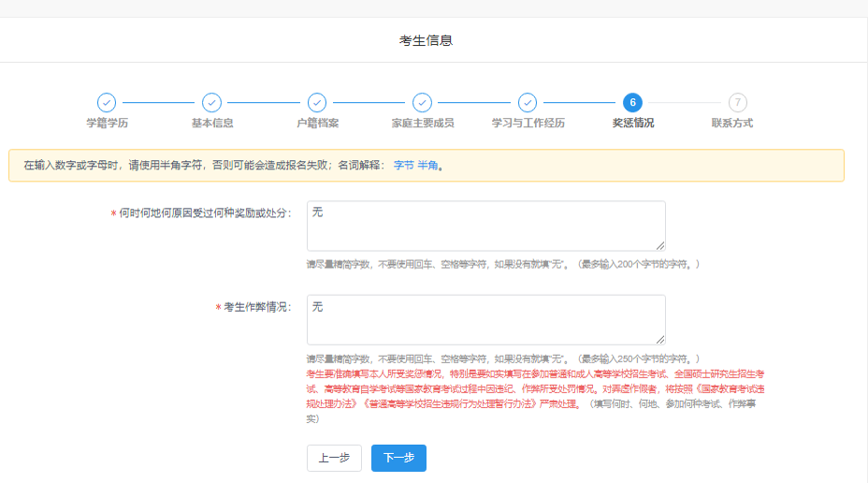Screen dimensions: 868x483
Task: Click the checkmark icon above 学籍学历
Action: (107, 102)
